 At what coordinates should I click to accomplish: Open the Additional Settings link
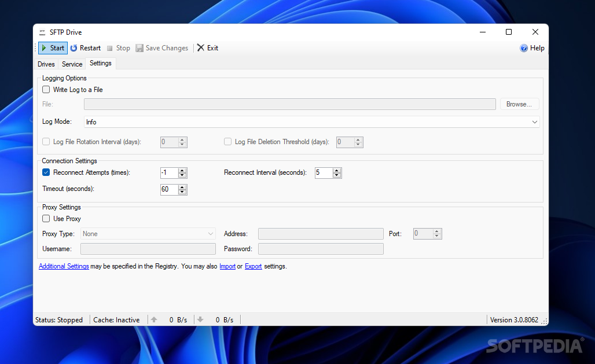64,266
